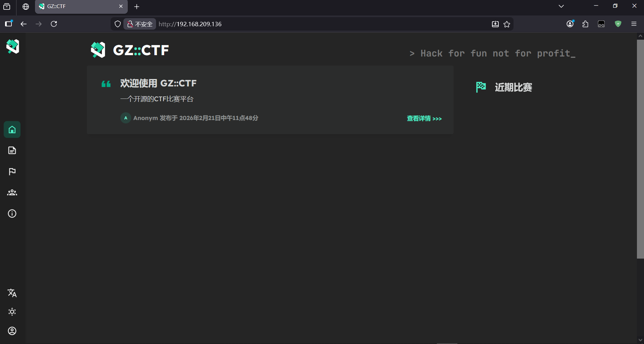Image resolution: width=644 pixels, height=344 pixels.
Task: Click the GZ::CTF logo in sidebar
Action: click(x=13, y=46)
